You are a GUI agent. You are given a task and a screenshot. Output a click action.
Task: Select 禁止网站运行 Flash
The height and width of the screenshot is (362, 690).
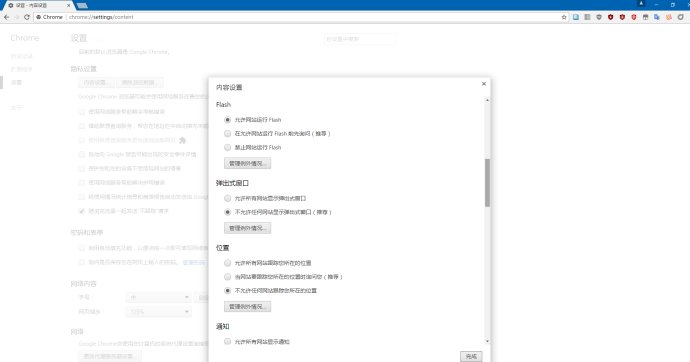pos(228,147)
